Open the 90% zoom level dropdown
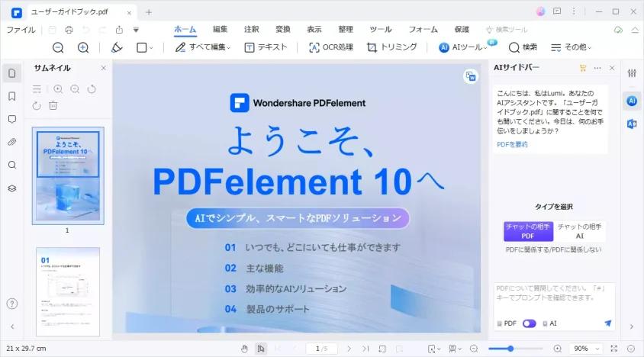Screen dimensions: 644x357 [586, 349]
